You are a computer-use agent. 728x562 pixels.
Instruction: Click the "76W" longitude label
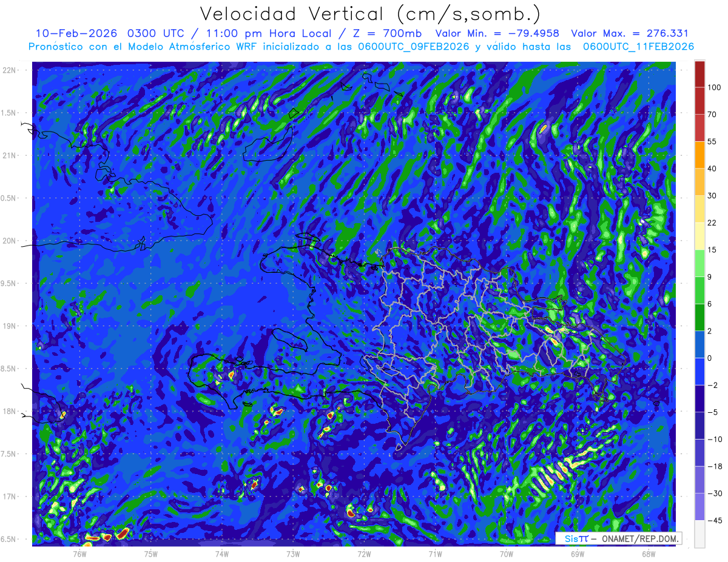point(80,554)
